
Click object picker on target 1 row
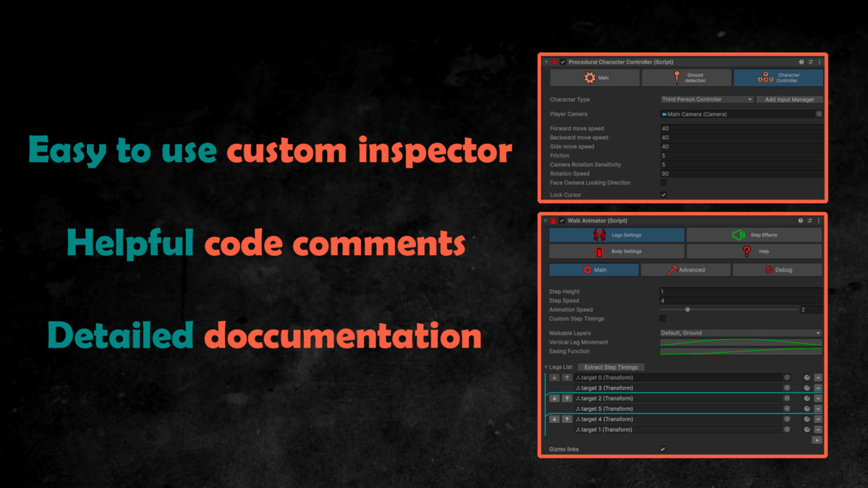coord(787,429)
